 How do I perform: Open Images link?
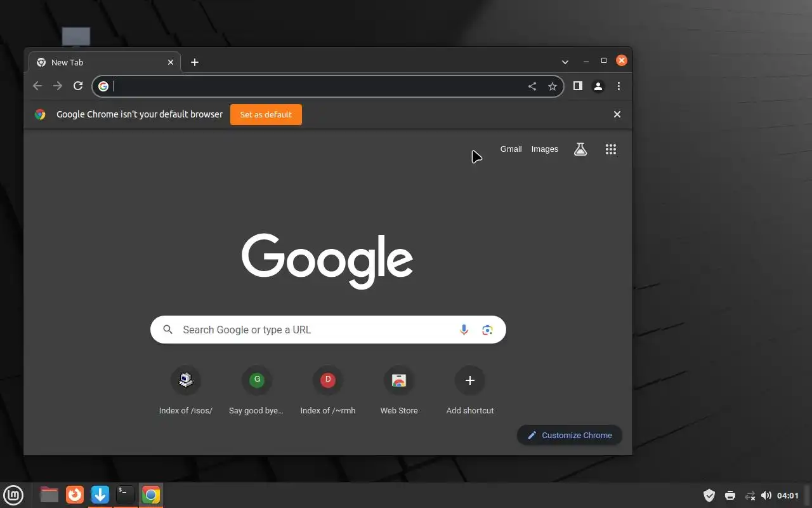pyautogui.click(x=545, y=149)
